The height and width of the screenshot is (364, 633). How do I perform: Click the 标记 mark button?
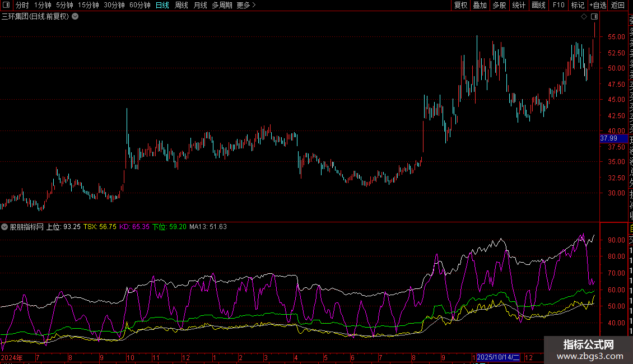(578, 5)
